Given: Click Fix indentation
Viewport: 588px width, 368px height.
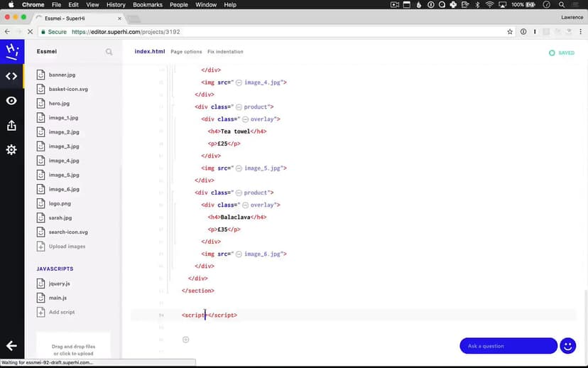Looking at the screenshot, I should click(x=225, y=52).
